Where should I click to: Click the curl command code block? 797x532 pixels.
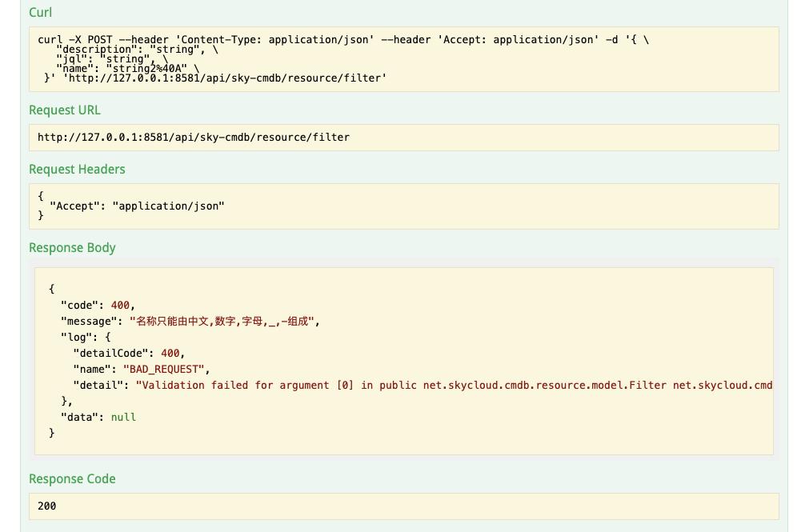403,59
